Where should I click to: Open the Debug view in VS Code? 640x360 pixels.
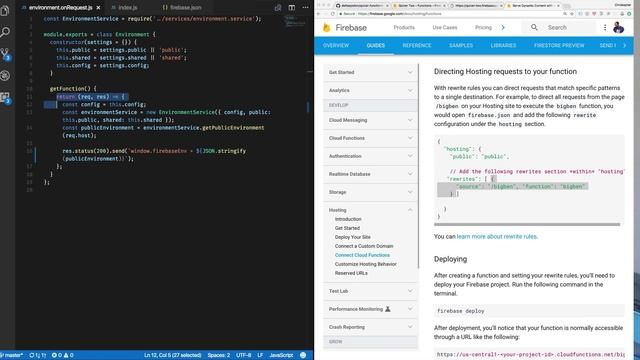(x=5, y=76)
